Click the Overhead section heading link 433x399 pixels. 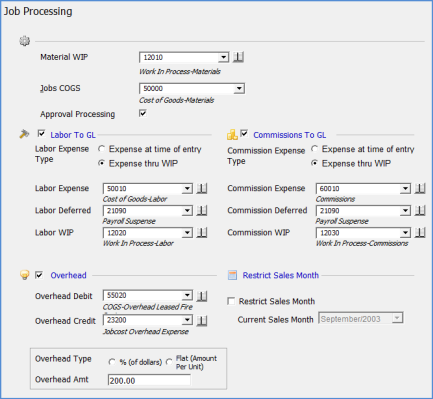click(x=68, y=275)
